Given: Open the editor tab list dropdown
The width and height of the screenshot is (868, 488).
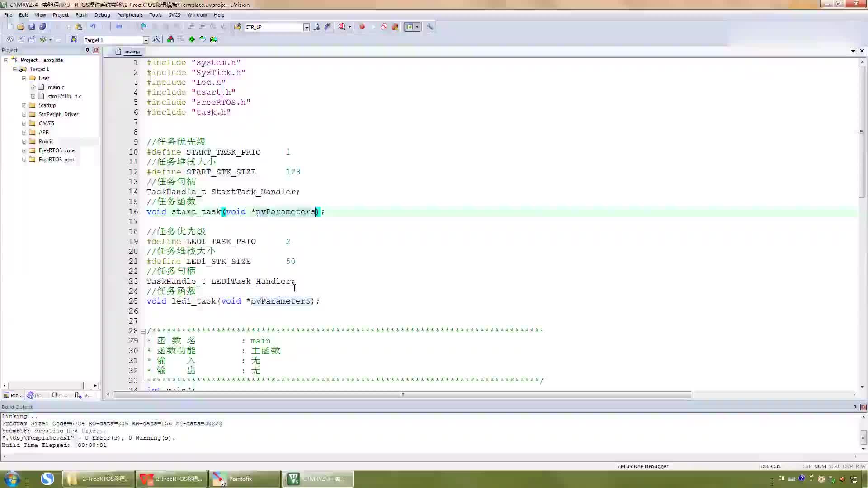Looking at the screenshot, I should 853,51.
